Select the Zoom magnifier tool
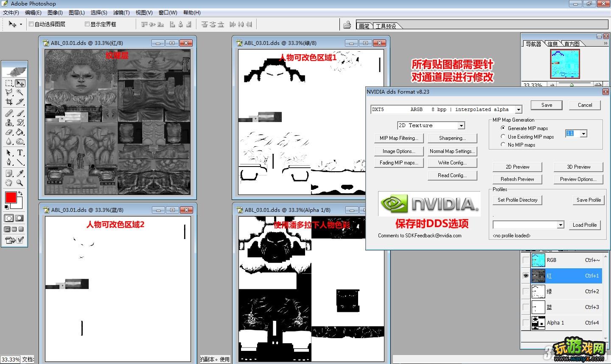Image resolution: width=611 pixels, height=364 pixels. [x=20, y=183]
